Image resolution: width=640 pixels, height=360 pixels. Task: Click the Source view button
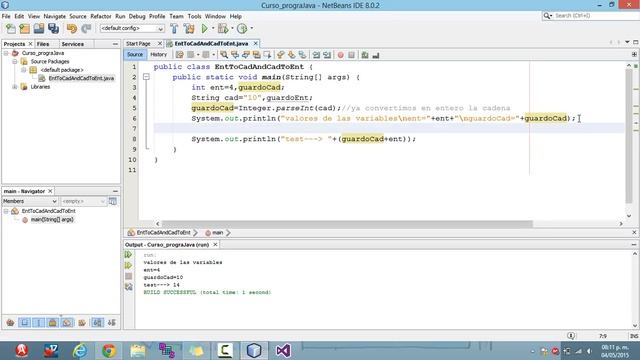click(135, 55)
